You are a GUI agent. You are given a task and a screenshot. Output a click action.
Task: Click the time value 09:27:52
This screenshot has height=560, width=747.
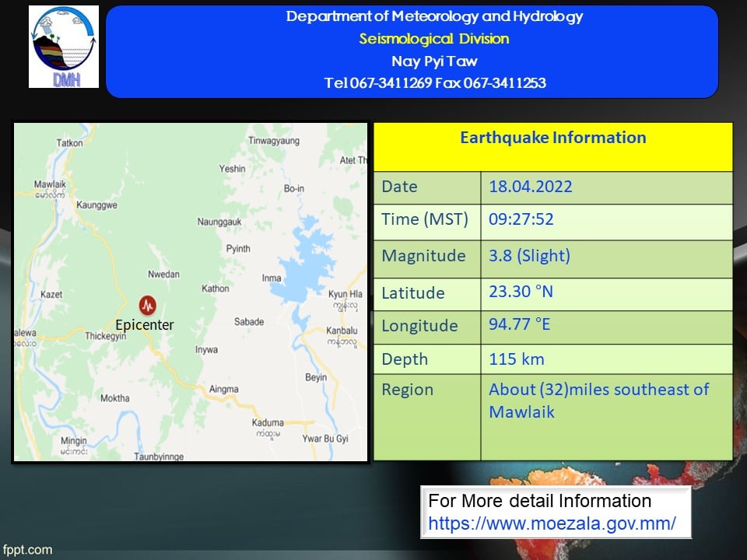pyautogui.click(x=521, y=219)
